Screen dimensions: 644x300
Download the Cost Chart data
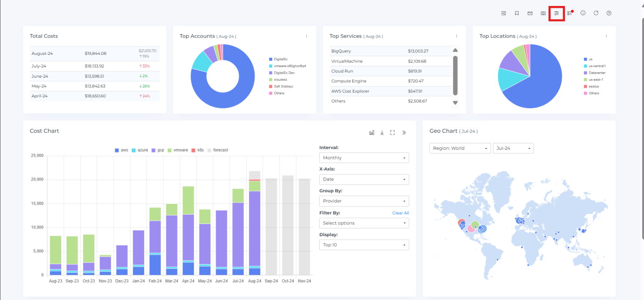pyautogui.click(x=382, y=133)
